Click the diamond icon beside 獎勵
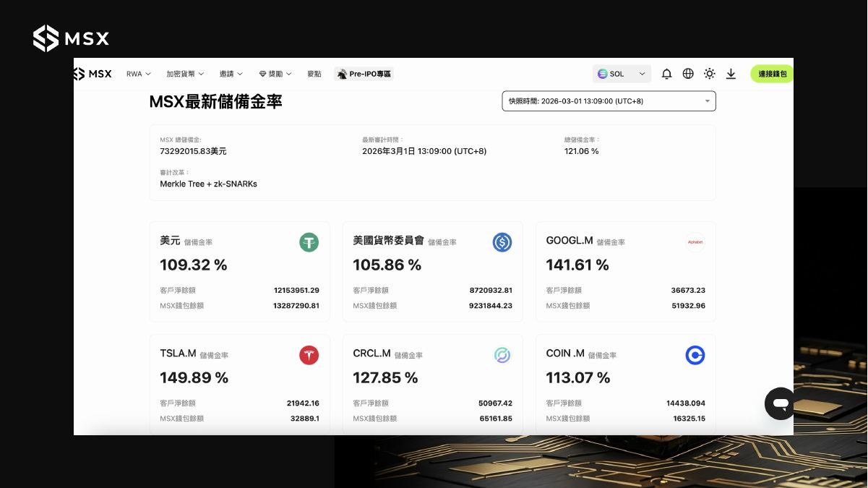This screenshot has width=868, height=488. point(262,74)
